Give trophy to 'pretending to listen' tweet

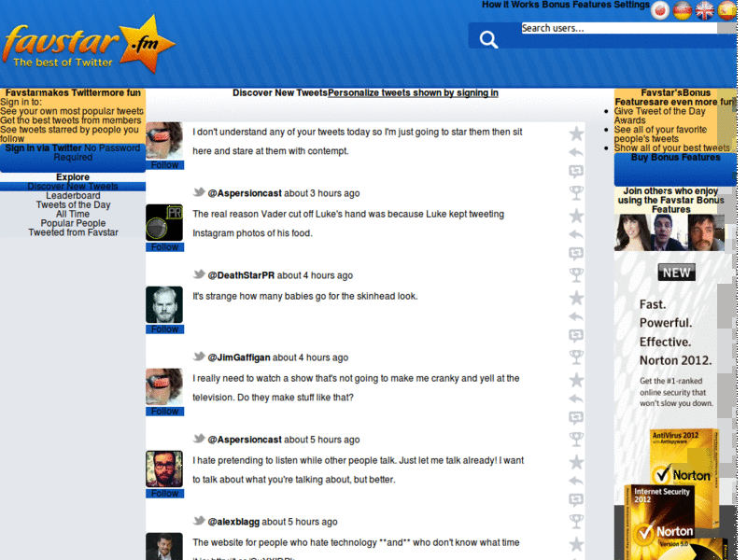point(576,522)
